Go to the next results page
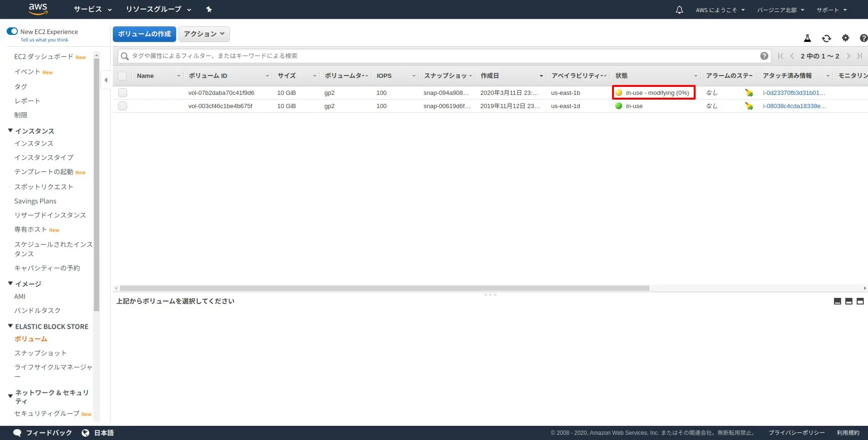 tap(848, 56)
